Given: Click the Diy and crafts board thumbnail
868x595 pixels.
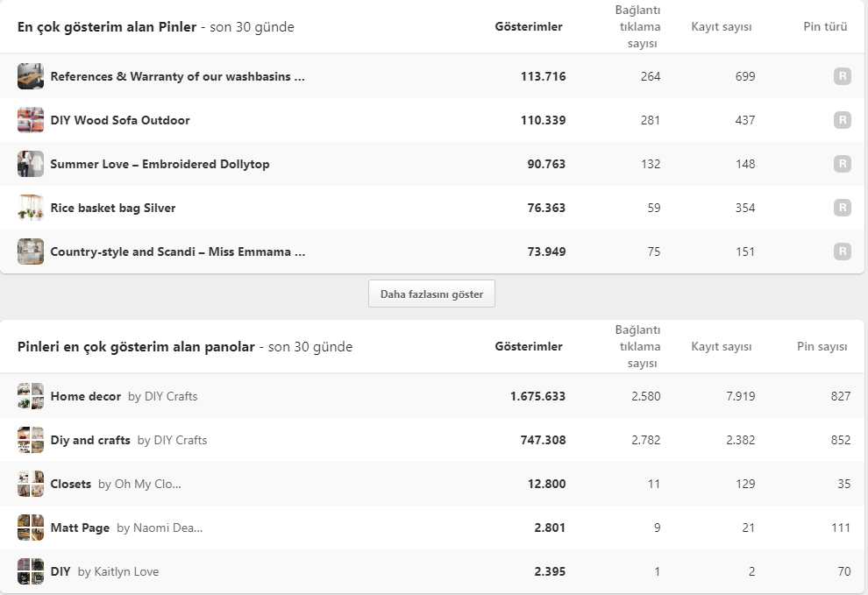Looking at the screenshot, I should click(x=31, y=440).
